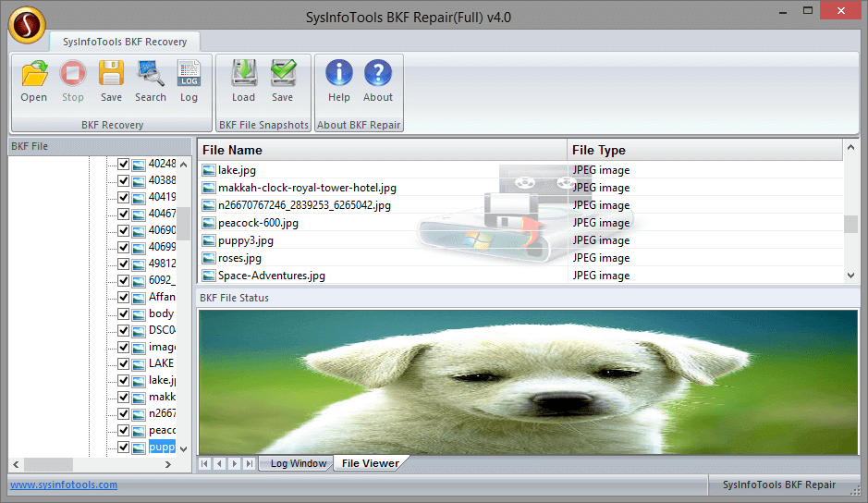Uncheck the Affan tree item checkbox
The image size is (868, 503).
pos(124,297)
